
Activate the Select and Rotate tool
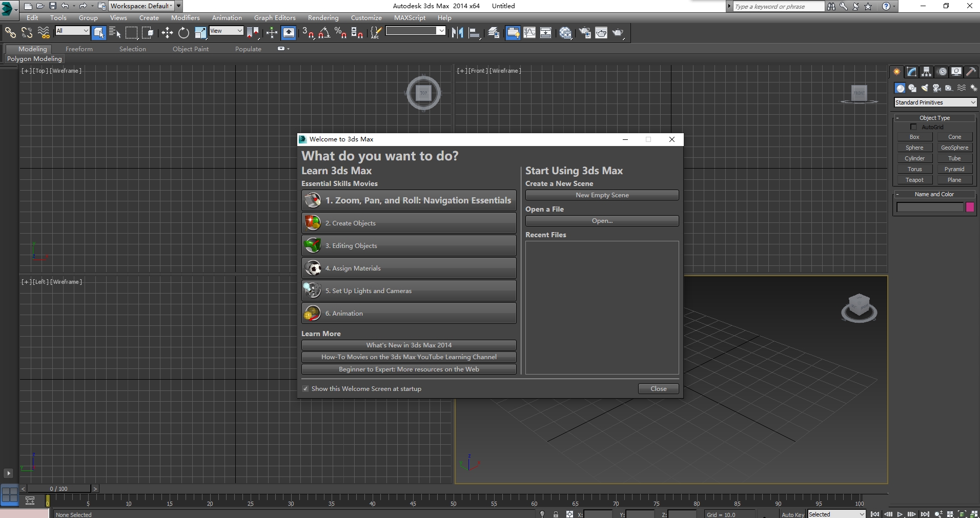(x=183, y=33)
